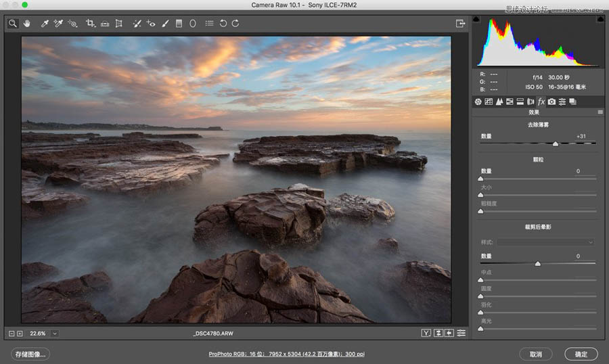Open the Effects panel flyout menu
The width and height of the screenshot is (609, 364).
click(x=600, y=112)
